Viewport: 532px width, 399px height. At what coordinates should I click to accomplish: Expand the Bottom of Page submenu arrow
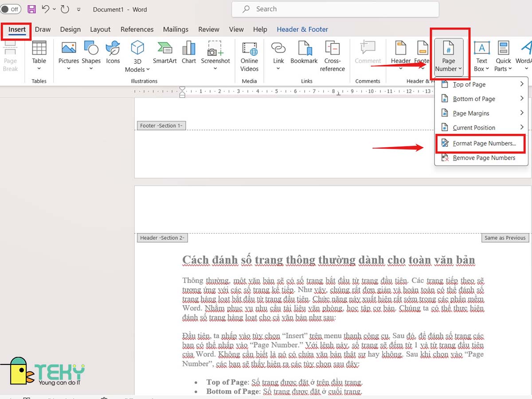click(522, 99)
